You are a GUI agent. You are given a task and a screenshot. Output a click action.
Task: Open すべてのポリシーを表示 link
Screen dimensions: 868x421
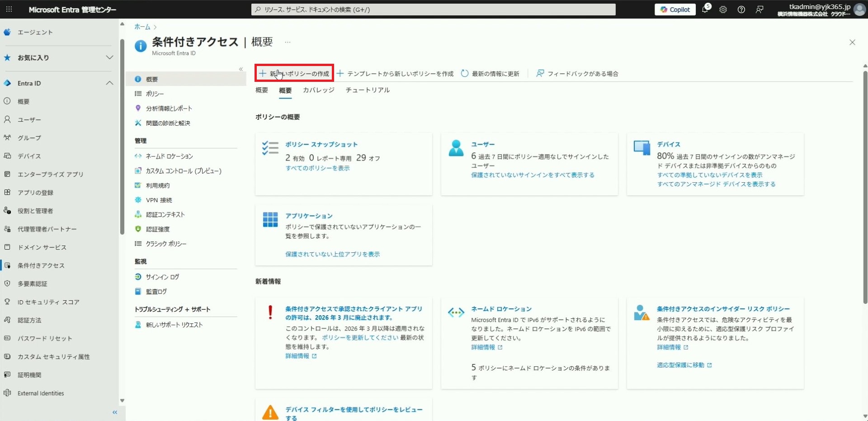pyautogui.click(x=317, y=168)
